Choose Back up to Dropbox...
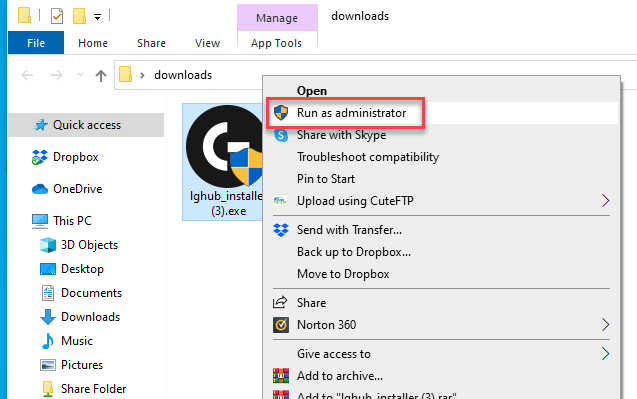Screen dimensions: 637x399 [x=354, y=252]
